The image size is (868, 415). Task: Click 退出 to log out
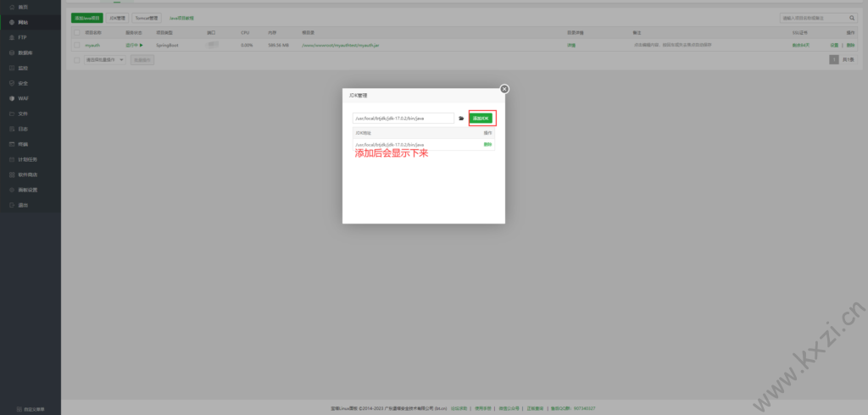(23, 205)
